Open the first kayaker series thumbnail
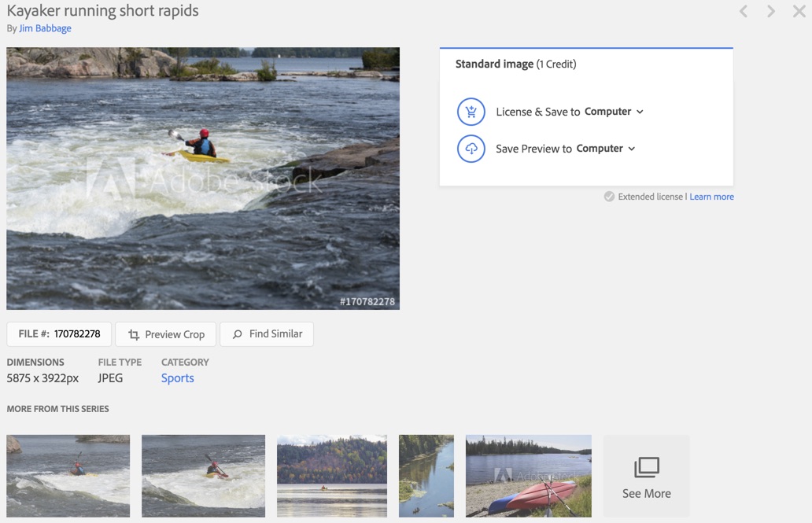 tap(68, 476)
